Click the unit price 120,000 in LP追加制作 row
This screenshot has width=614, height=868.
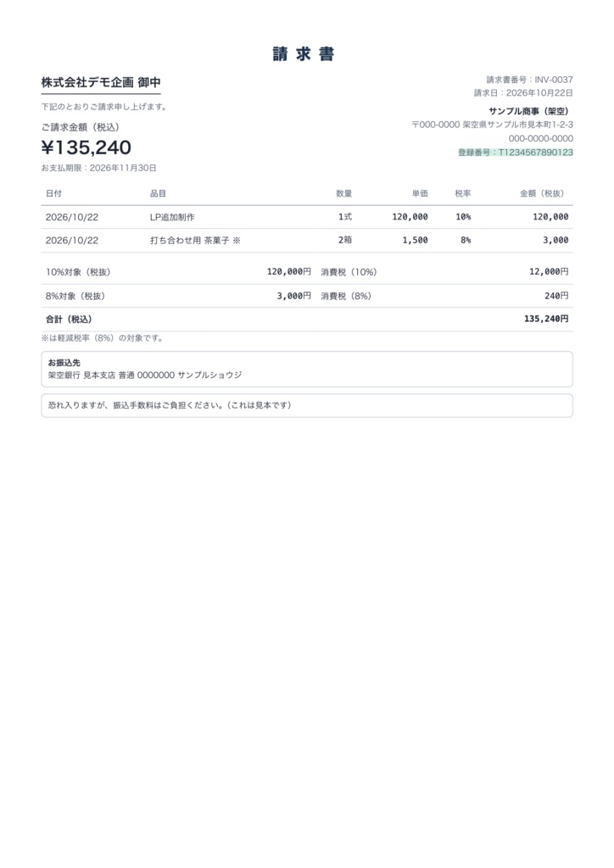(x=410, y=217)
